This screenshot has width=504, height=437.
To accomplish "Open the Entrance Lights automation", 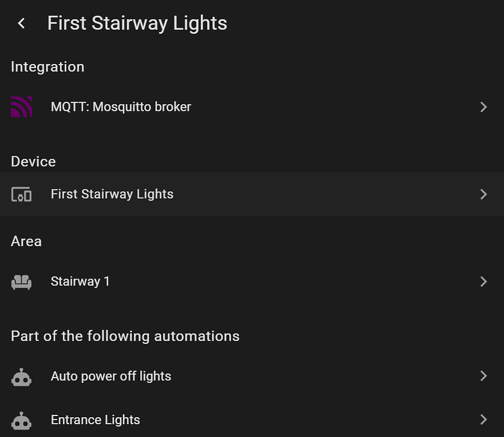I will click(x=95, y=420).
